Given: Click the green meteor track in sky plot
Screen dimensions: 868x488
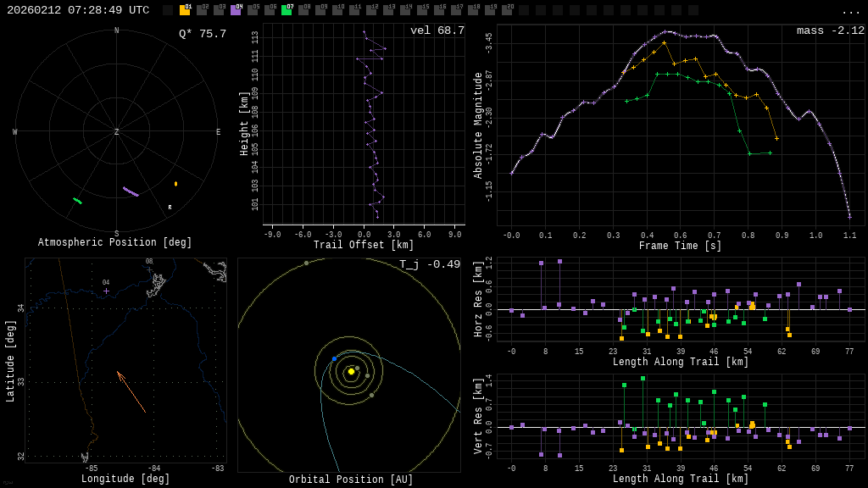Looking at the screenshot, I should click(x=77, y=201).
